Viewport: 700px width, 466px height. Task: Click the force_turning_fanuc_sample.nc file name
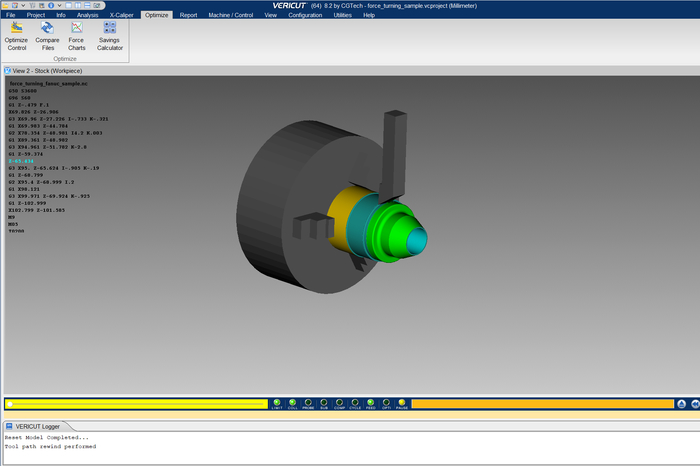(x=49, y=83)
